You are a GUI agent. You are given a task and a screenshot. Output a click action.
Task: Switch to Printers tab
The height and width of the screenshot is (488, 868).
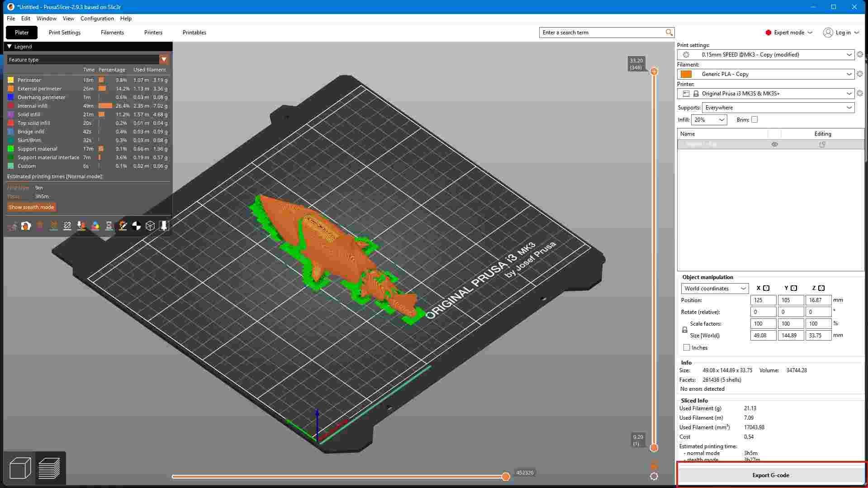pyautogui.click(x=153, y=33)
